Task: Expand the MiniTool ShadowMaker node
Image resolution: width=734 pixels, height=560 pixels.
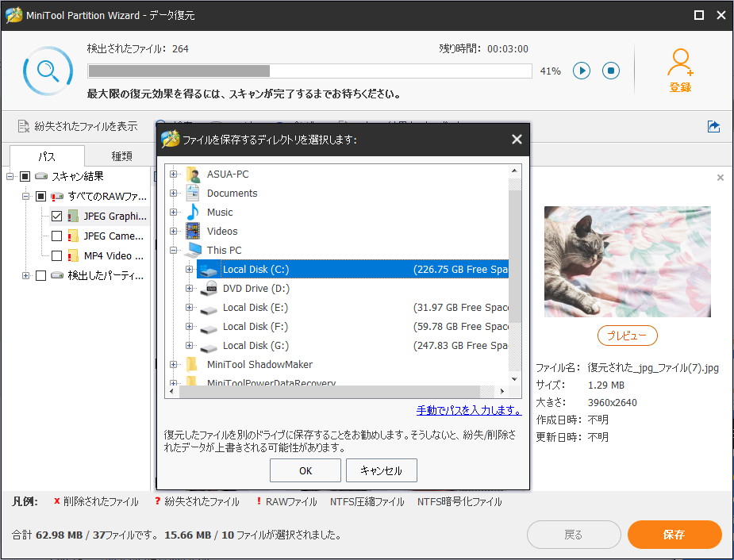Action: [x=173, y=364]
